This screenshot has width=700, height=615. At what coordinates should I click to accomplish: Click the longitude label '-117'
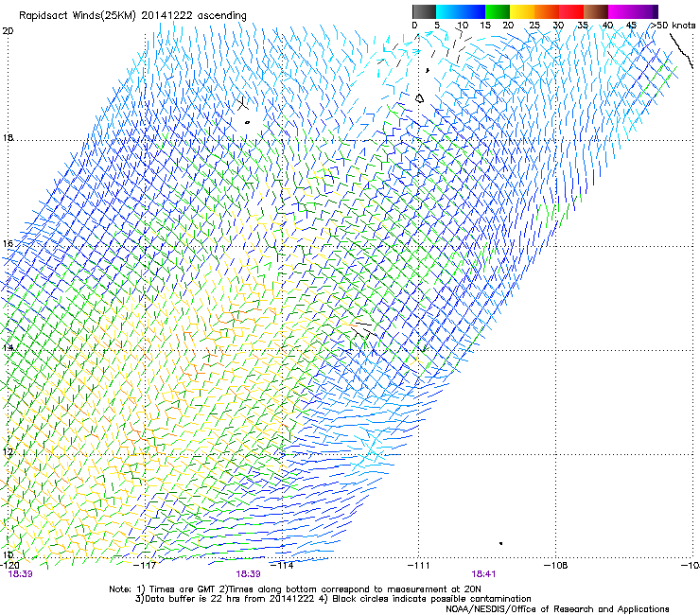click(x=146, y=566)
